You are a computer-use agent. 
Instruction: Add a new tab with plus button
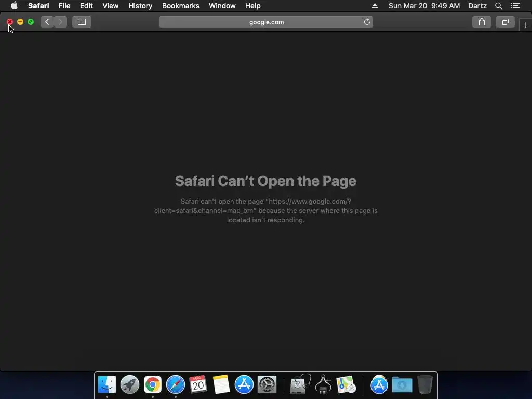click(525, 25)
